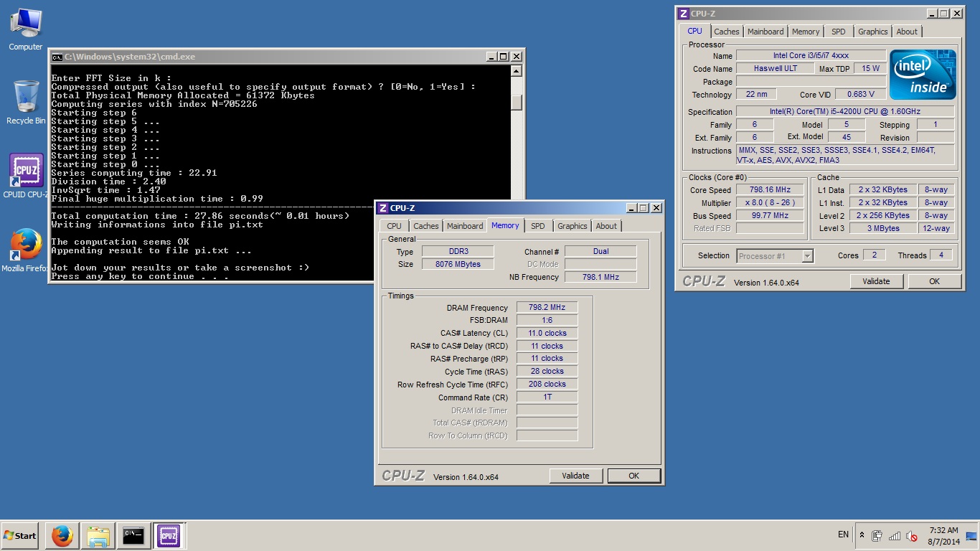
Task: Open the Computer desktop icon
Action: (x=25, y=29)
